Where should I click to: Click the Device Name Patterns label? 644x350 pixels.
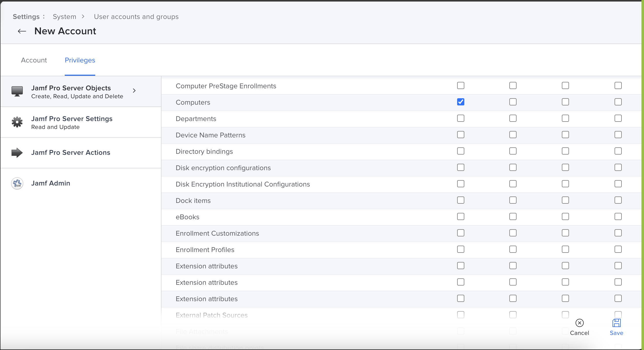point(210,135)
